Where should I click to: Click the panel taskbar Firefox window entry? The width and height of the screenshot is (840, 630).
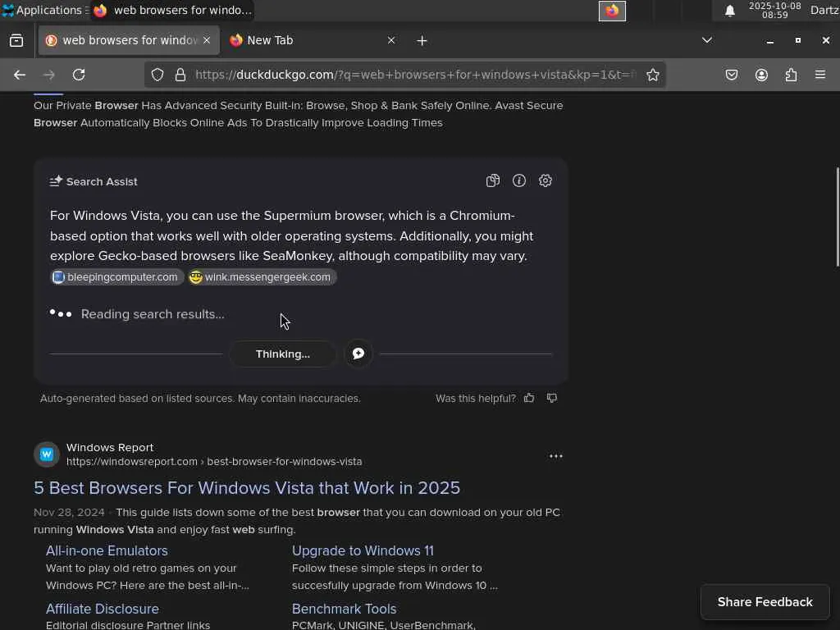click(171, 10)
